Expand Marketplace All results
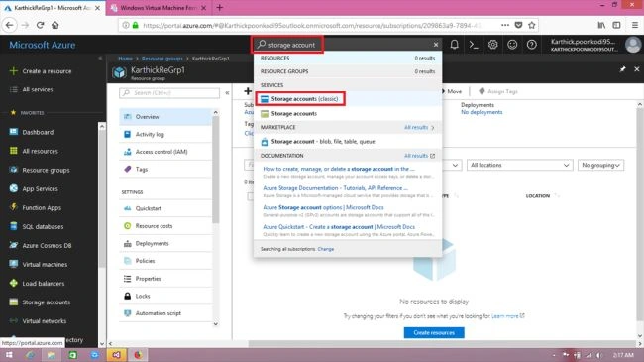 point(419,128)
